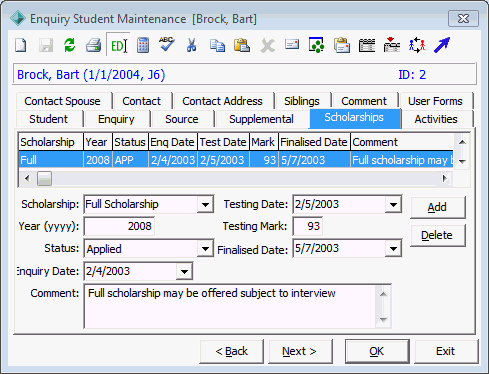The image size is (489, 374).
Task: Click the greyed Delete X icon
Action: coord(267,46)
